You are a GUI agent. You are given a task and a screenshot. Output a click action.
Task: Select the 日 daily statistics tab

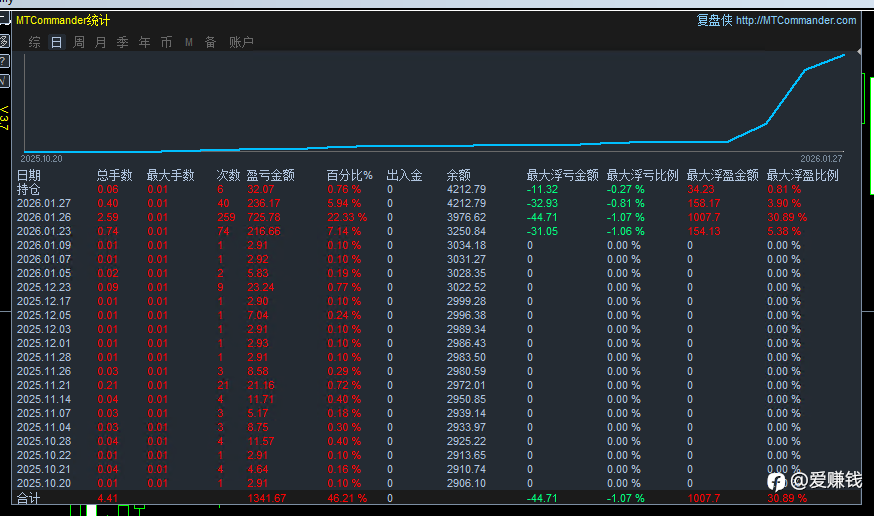pyautogui.click(x=56, y=42)
